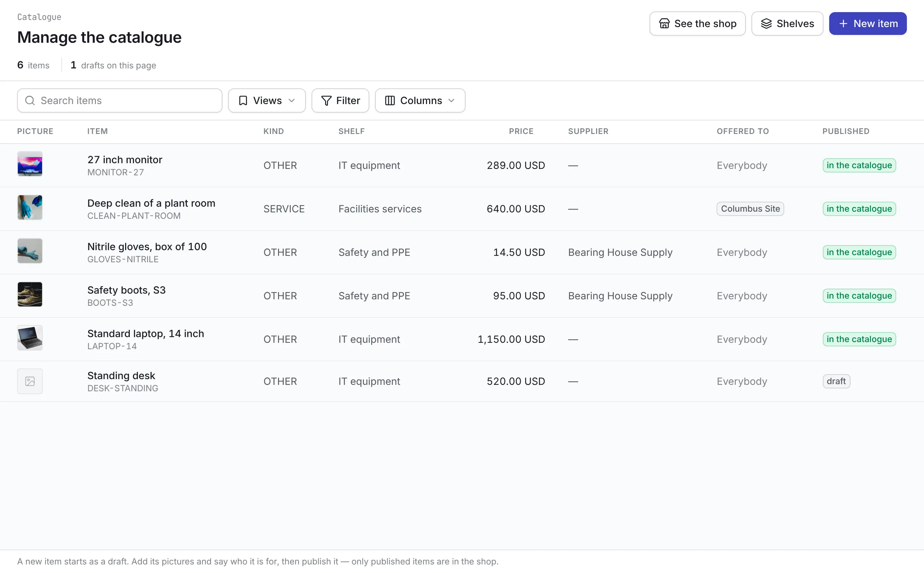Image resolution: width=924 pixels, height=573 pixels.
Task: Focus the Search items field
Action: point(120,100)
